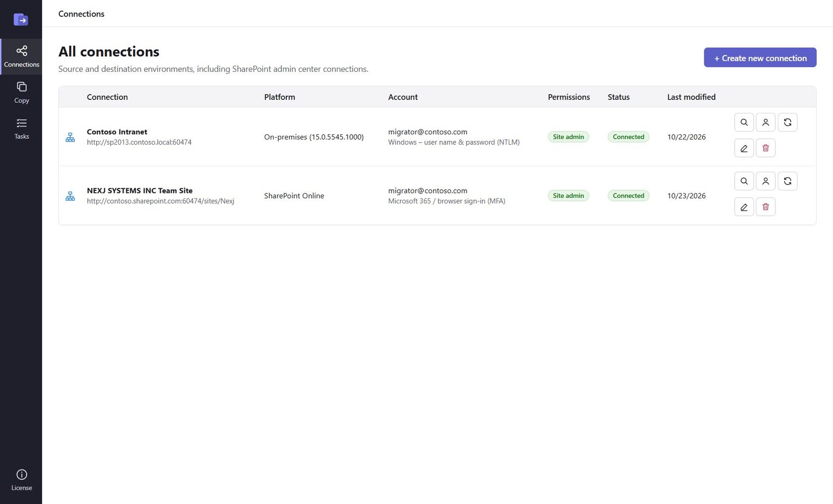Click the Connections breadcrumb title at top
This screenshot has width=833, height=504.
point(81,14)
